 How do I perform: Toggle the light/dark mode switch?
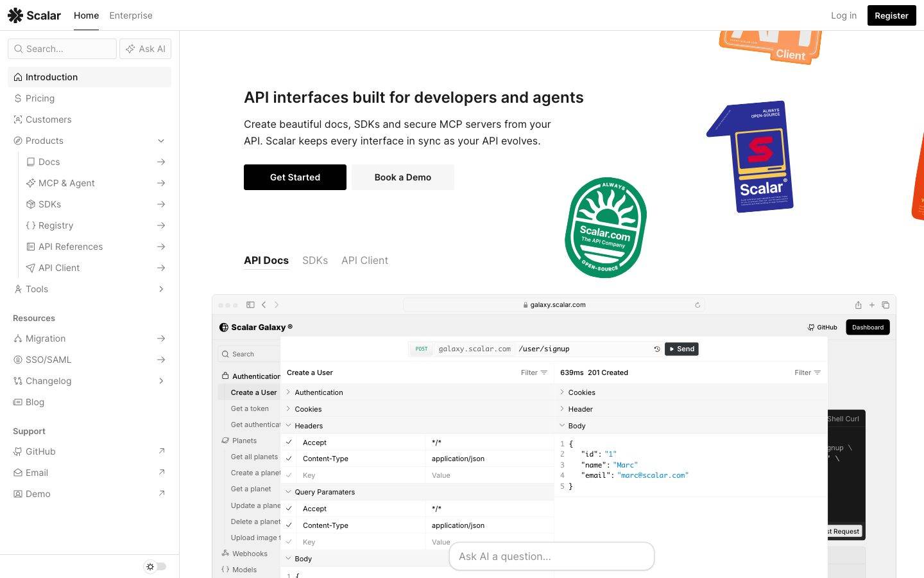pyautogui.click(x=155, y=566)
